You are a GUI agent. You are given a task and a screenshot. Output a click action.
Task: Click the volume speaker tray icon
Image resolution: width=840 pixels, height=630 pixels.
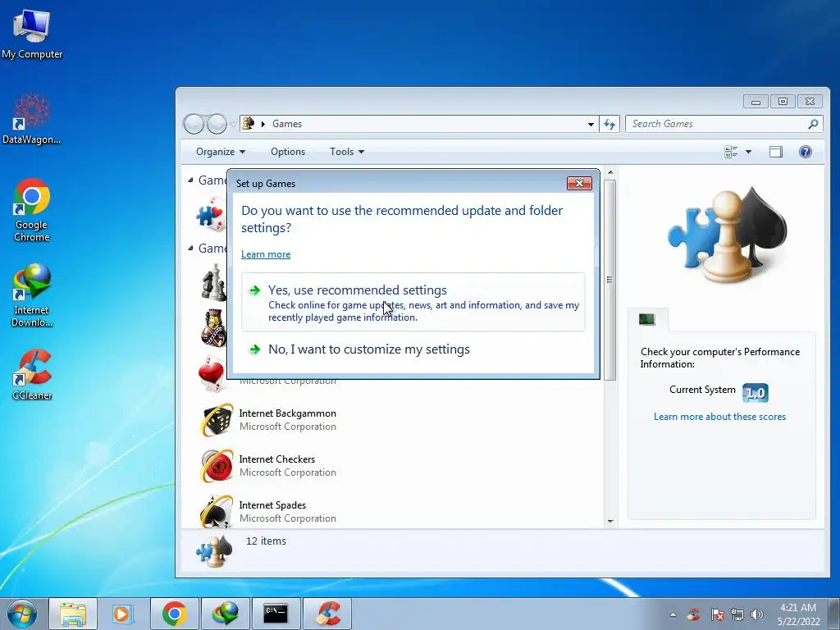pyautogui.click(x=757, y=614)
